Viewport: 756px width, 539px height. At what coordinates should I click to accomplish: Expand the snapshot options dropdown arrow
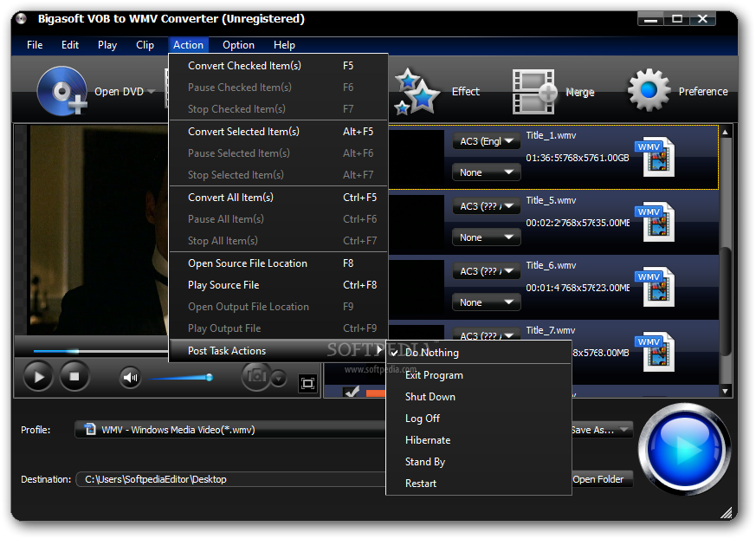[279, 379]
